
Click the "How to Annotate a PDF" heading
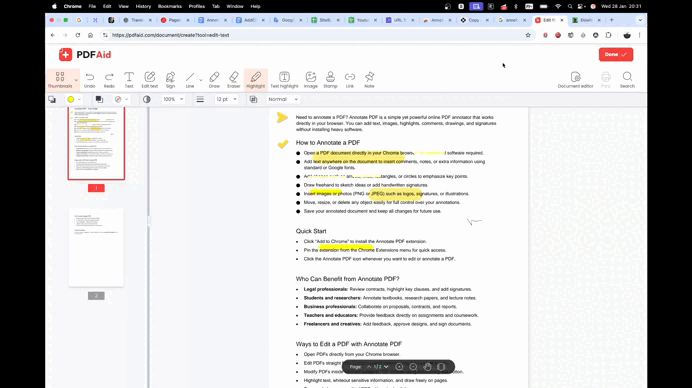[x=328, y=143]
